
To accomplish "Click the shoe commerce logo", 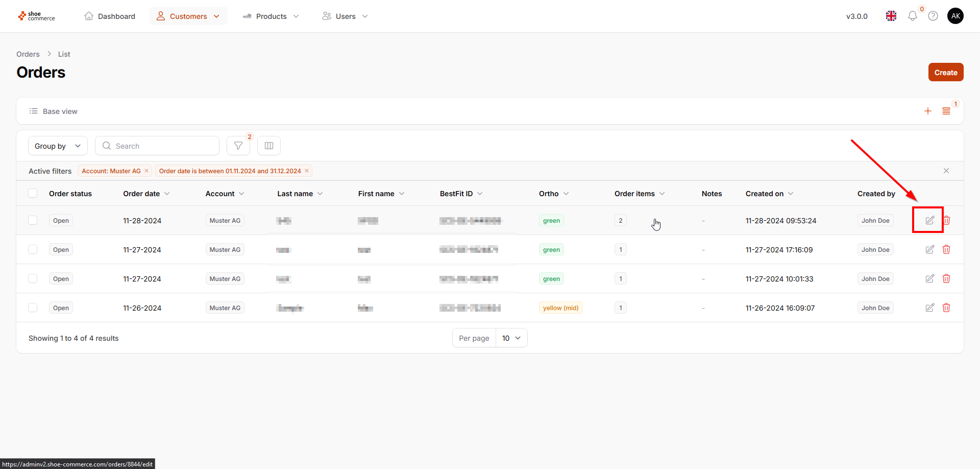I will [x=36, y=16].
